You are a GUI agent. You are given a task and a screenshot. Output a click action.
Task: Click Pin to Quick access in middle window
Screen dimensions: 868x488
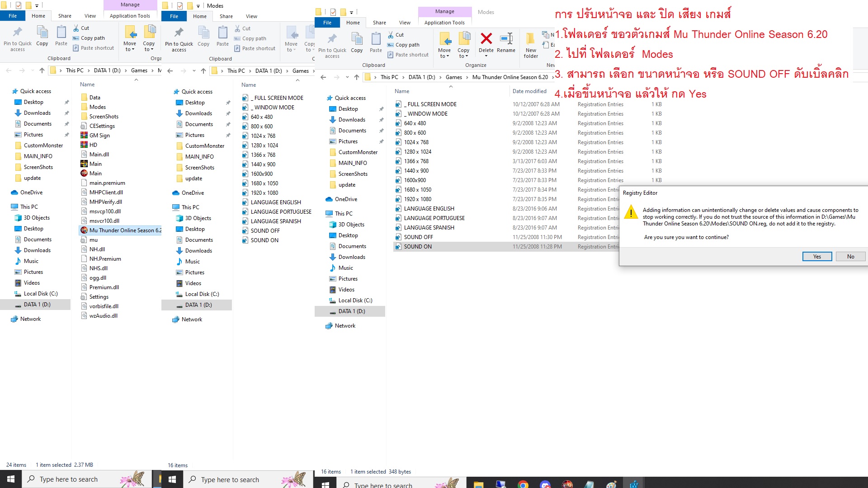coord(179,39)
